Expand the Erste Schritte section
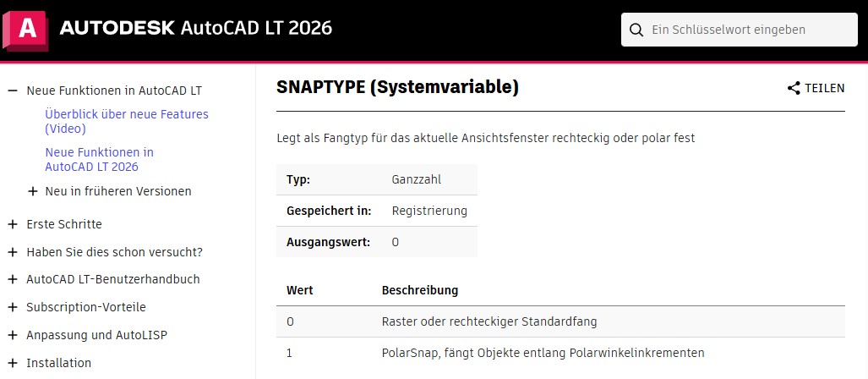The width and height of the screenshot is (868, 379). click(x=12, y=224)
